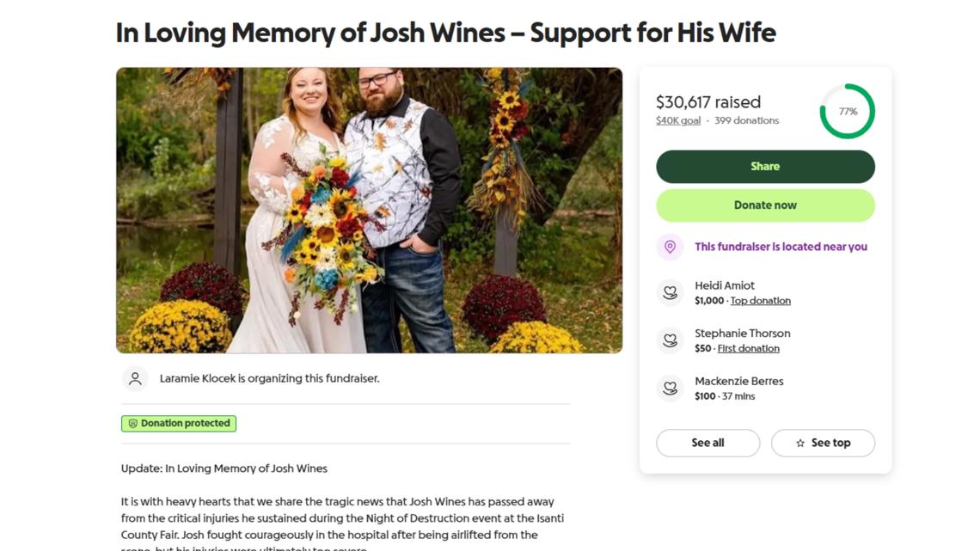Click the purple location pin icon
This screenshot has height=551, width=980.
(670, 247)
